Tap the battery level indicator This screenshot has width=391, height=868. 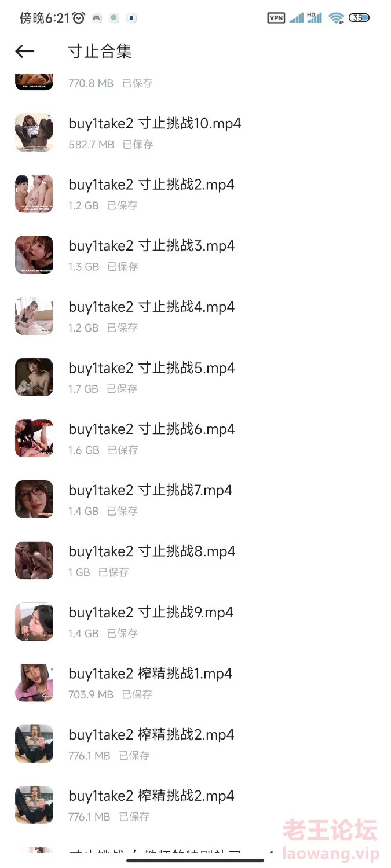[359, 18]
